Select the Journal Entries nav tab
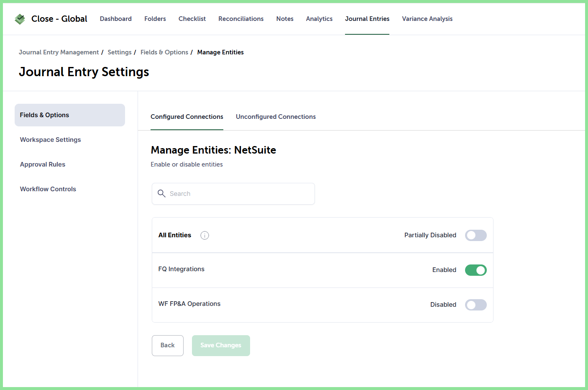The width and height of the screenshot is (588, 390). pos(367,19)
